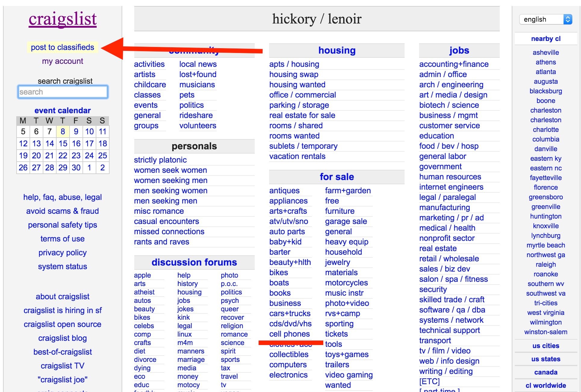Viewport: 581px width, 392px height.
Task: View privacy policy
Action: [x=63, y=253]
